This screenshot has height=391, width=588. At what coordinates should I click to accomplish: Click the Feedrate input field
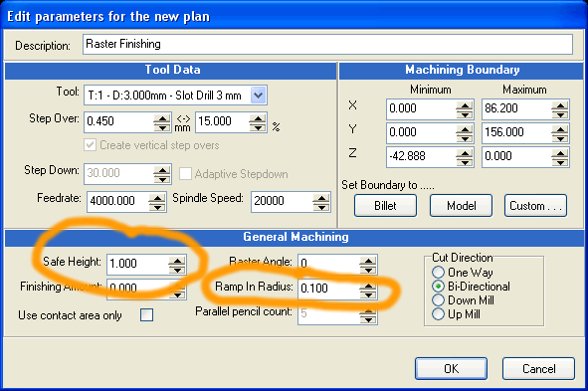(117, 202)
